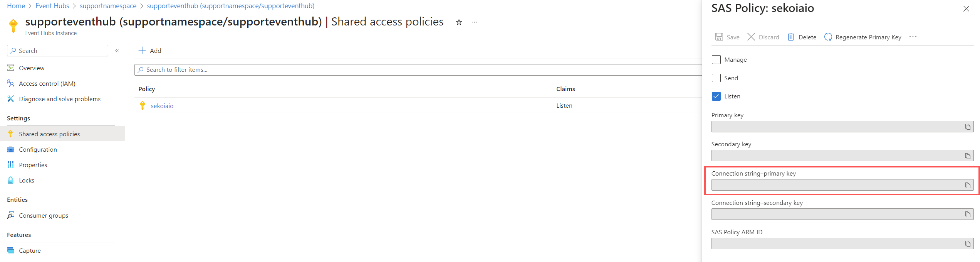980x262 pixels.
Task: Open more commands in SAS Policy toolbar
Action: [913, 37]
